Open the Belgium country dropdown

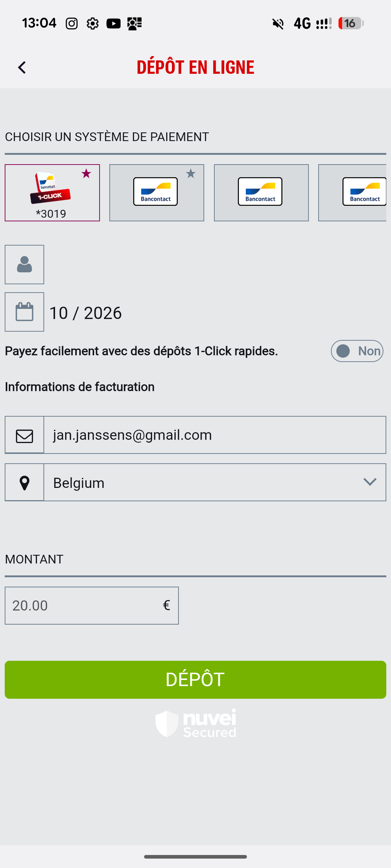pos(203,483)
